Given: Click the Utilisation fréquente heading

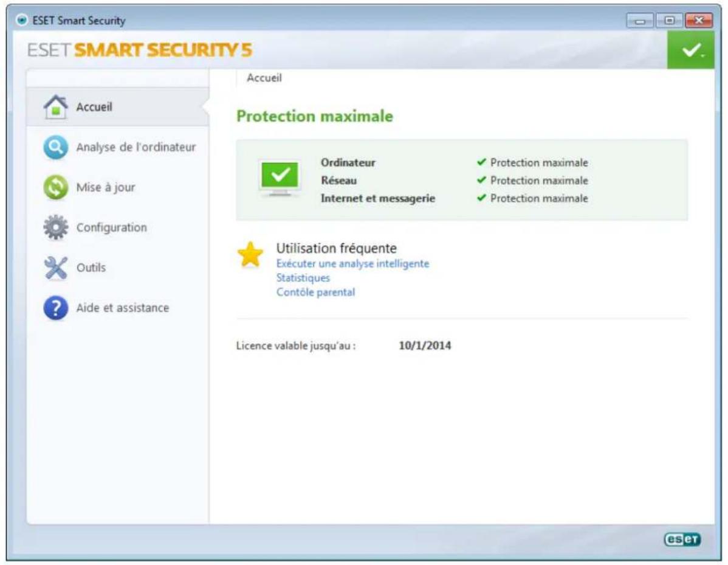Looking at the screenshot, I should [x=337, y=248].
